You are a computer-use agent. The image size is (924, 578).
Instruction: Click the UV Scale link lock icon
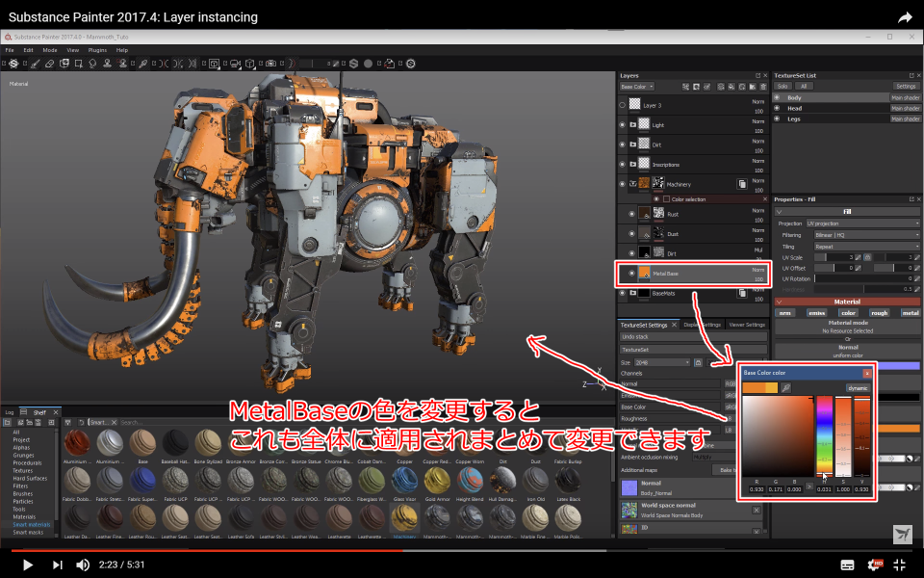click(x=867, y=257)
